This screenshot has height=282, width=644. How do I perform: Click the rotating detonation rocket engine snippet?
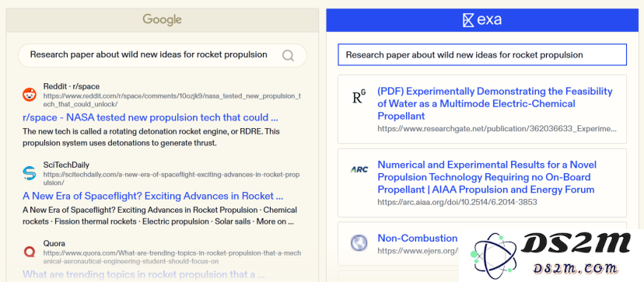click(x=151, y=138)
